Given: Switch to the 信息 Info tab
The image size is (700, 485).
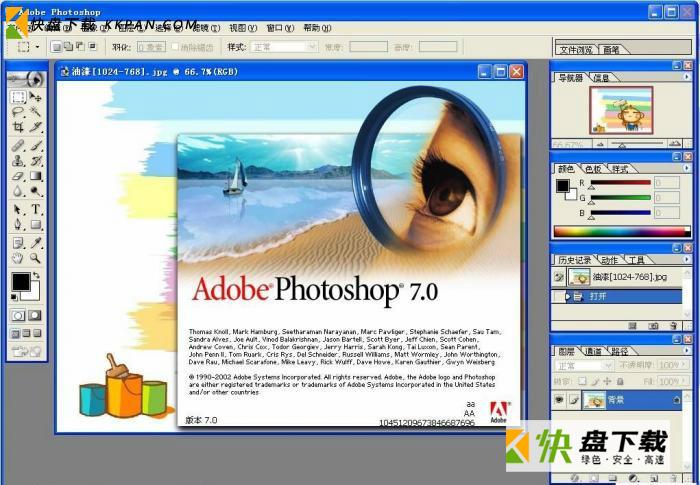Looking at the screenshot, I should click(x=601, y=78).
